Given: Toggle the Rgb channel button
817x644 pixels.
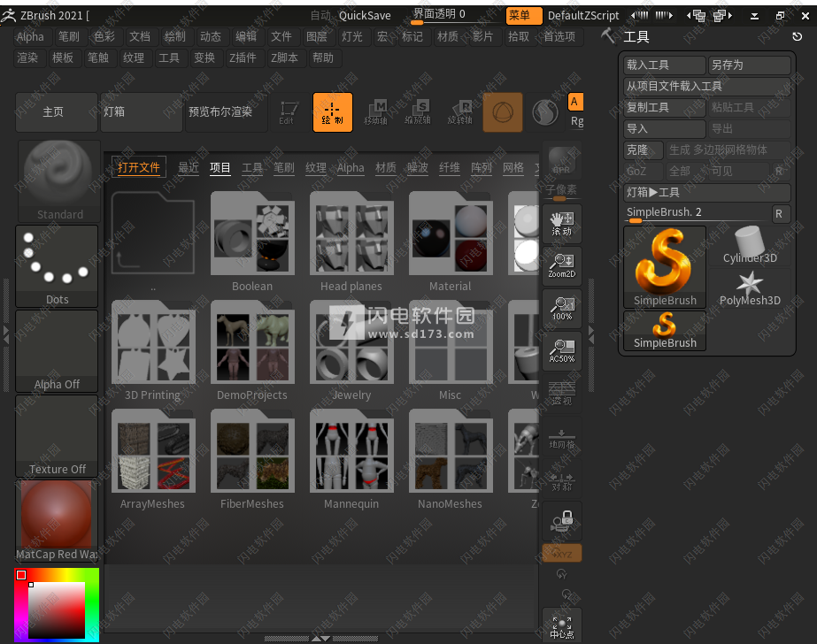Looking at the screenshot, I should (576, 122).
